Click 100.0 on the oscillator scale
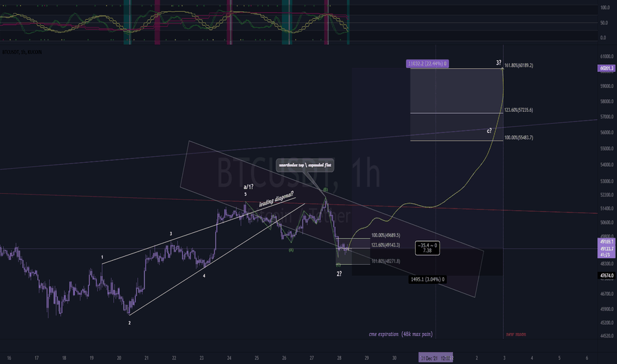The image size is (617, 364). pos(604,7)
